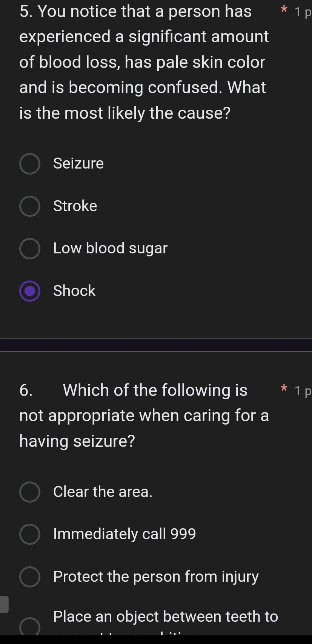Click the question 5 text about blood loss

[x=143, y=62]
